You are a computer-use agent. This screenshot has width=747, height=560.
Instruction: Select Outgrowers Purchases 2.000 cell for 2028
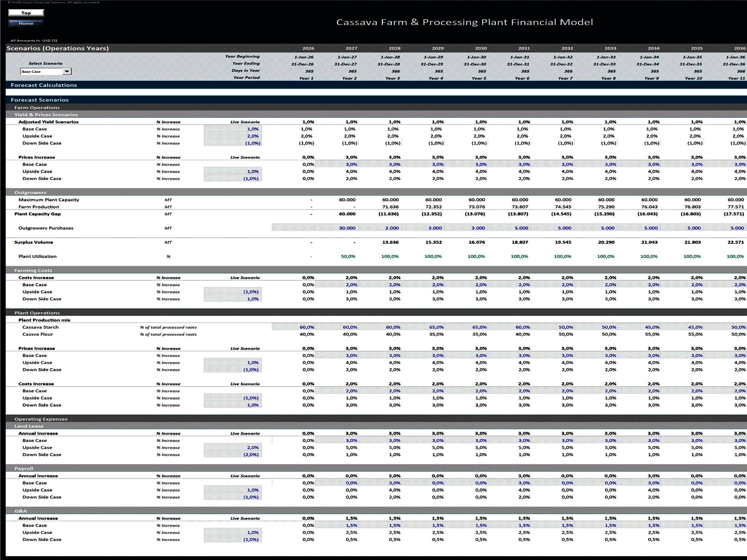click(380, 228)
